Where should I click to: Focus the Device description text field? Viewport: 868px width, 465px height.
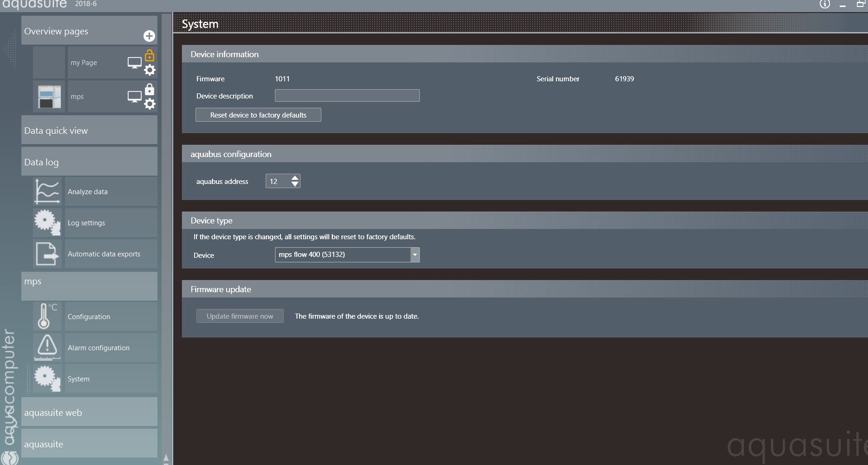[x=347, y=96]
